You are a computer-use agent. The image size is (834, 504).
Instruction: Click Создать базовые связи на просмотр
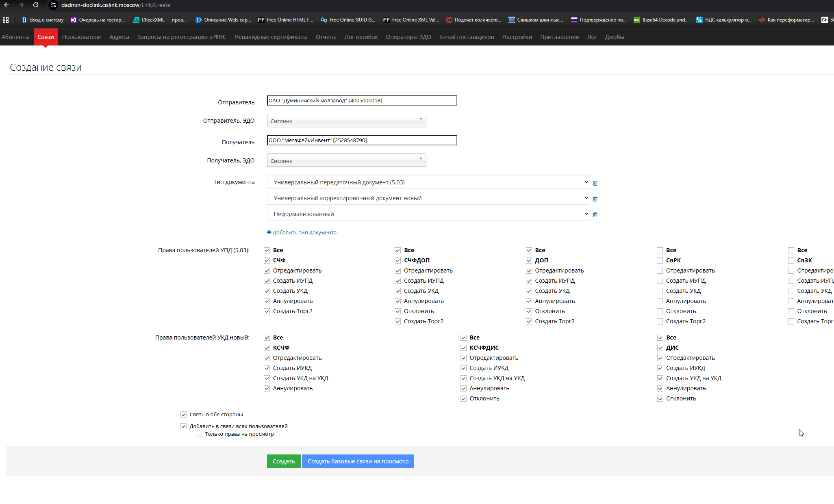click(358, 461)
